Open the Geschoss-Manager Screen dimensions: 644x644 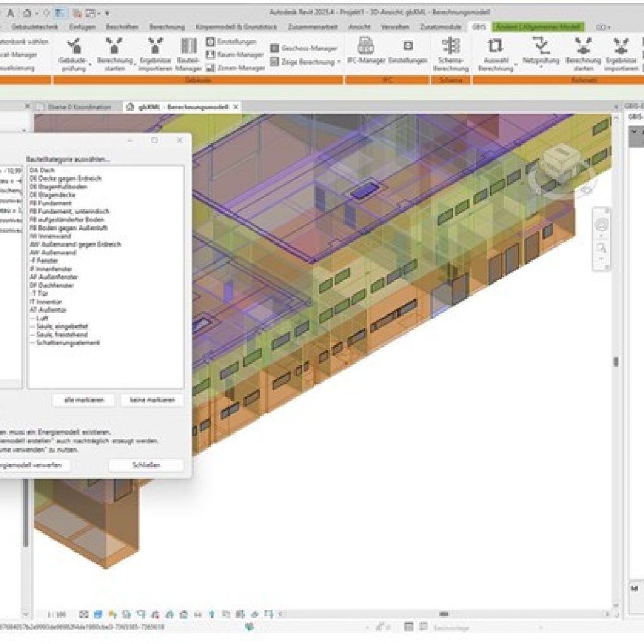coord(304,48)
